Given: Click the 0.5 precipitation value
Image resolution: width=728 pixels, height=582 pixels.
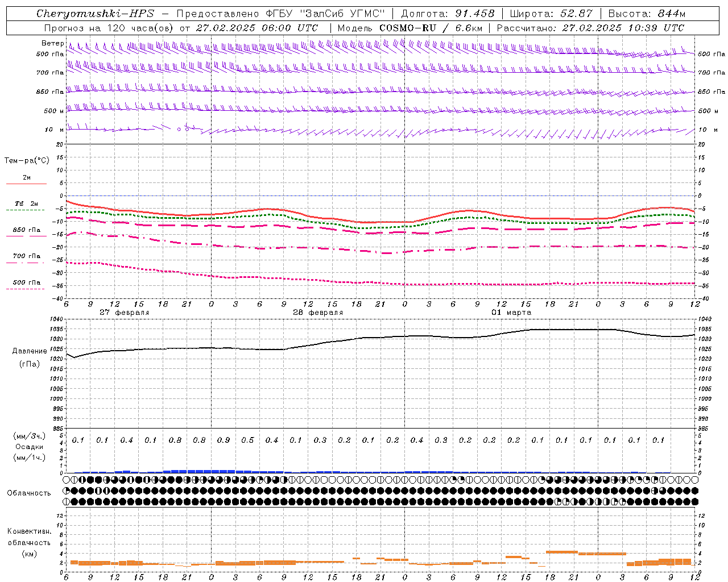Looking at the screenshot, I should pos(247,440).
